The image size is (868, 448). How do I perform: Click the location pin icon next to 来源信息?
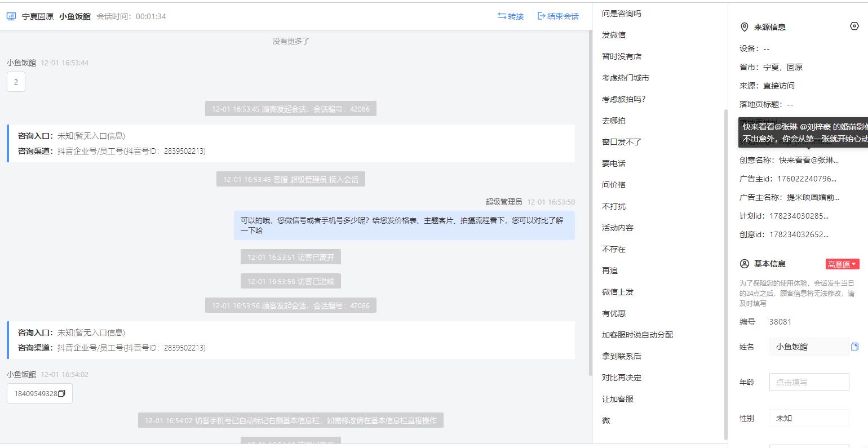[x=744, y=27]
